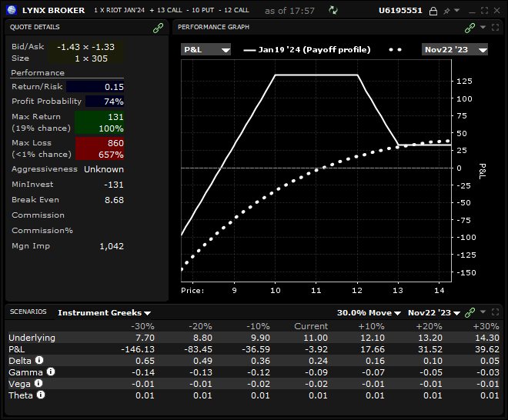
Task: Show info for Gamma greek
Action: (x=50, y=372)
